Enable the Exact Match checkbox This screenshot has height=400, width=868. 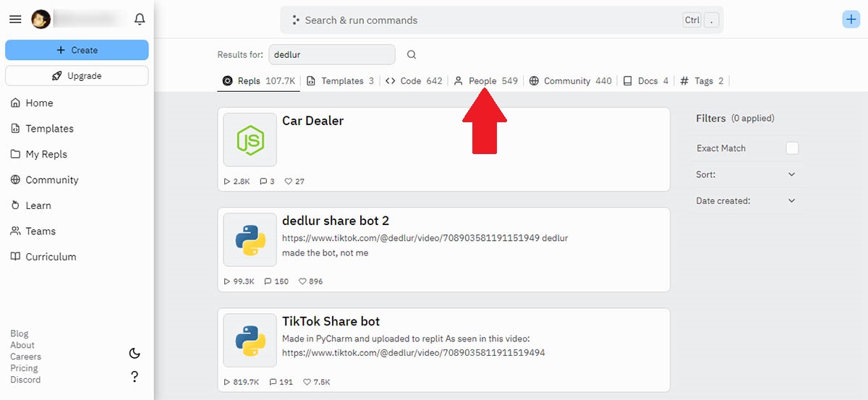click(792, 148)
